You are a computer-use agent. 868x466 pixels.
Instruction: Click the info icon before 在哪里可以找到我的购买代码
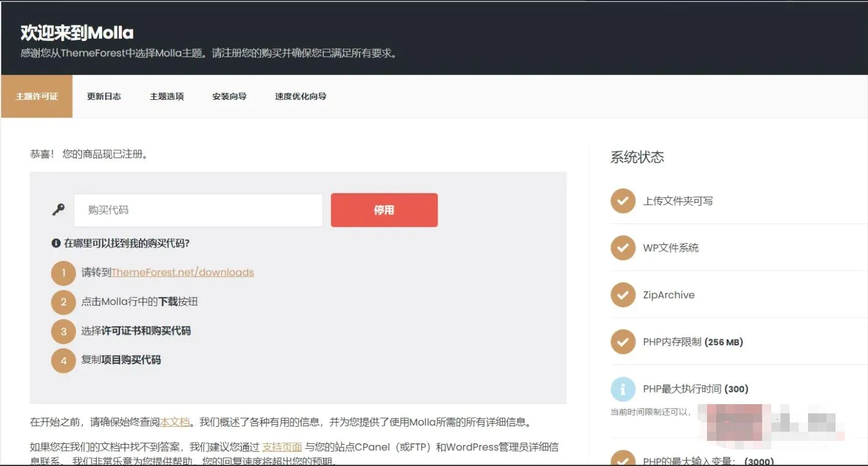coord(56,243)
